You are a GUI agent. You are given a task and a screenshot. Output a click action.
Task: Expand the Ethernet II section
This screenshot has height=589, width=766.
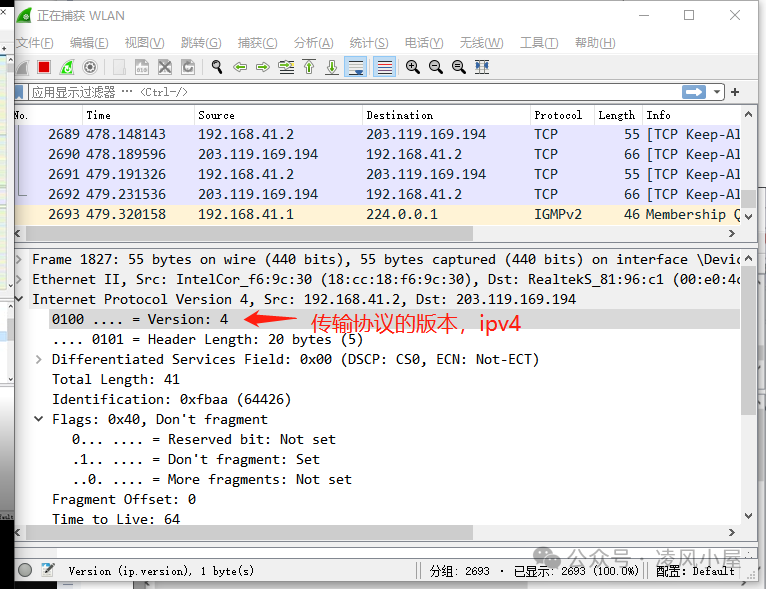[21, 279]
